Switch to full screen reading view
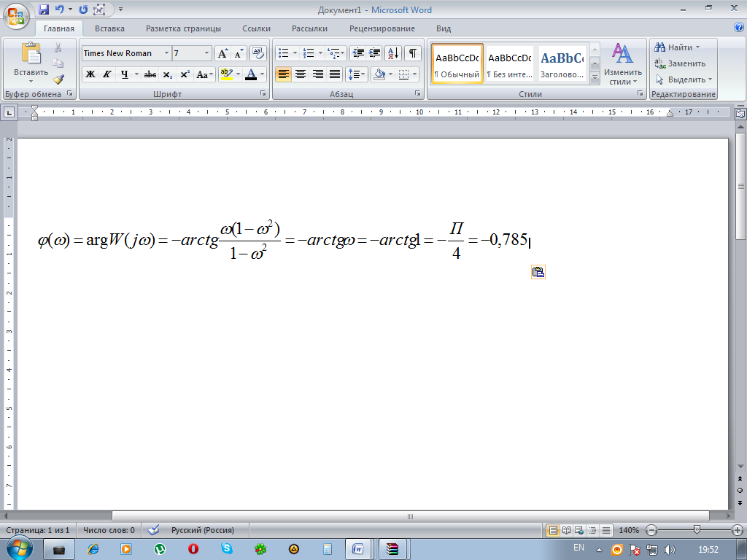This screenshot has width=747, height=560. pos(566,530)
